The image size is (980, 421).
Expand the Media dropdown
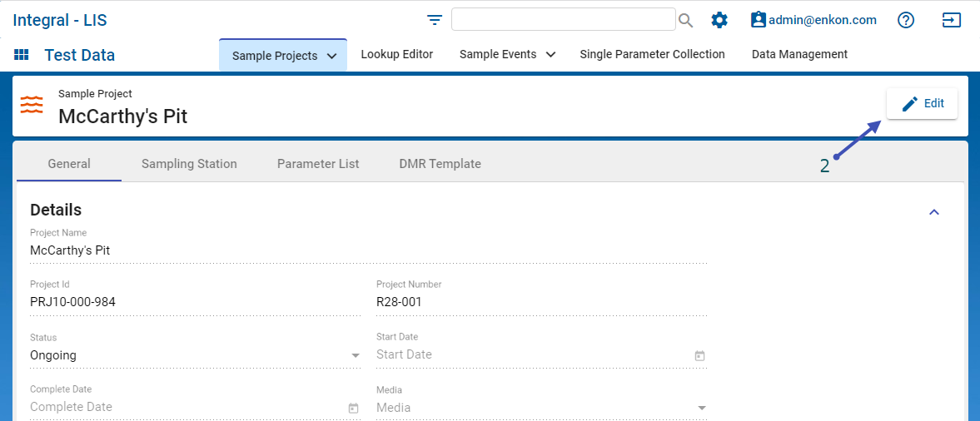701,409
